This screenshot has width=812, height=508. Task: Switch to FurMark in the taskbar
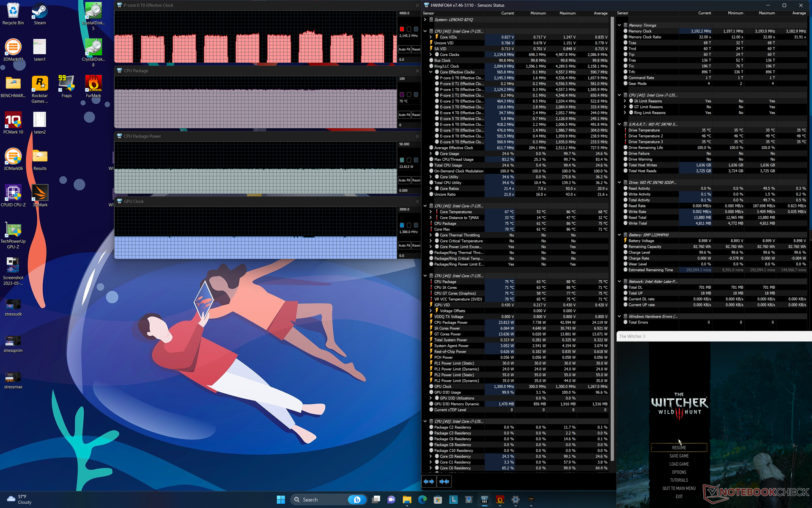[x=500, y=500]
